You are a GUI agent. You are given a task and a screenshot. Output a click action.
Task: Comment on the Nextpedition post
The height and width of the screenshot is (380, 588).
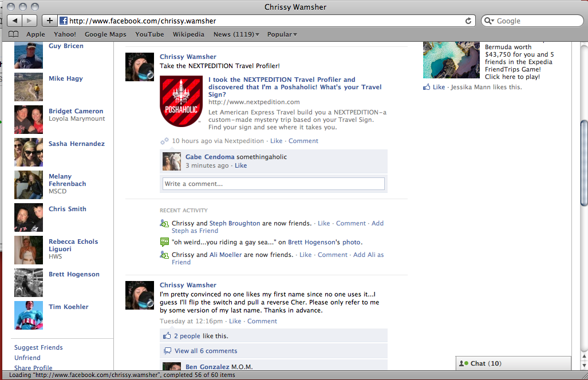303,141
